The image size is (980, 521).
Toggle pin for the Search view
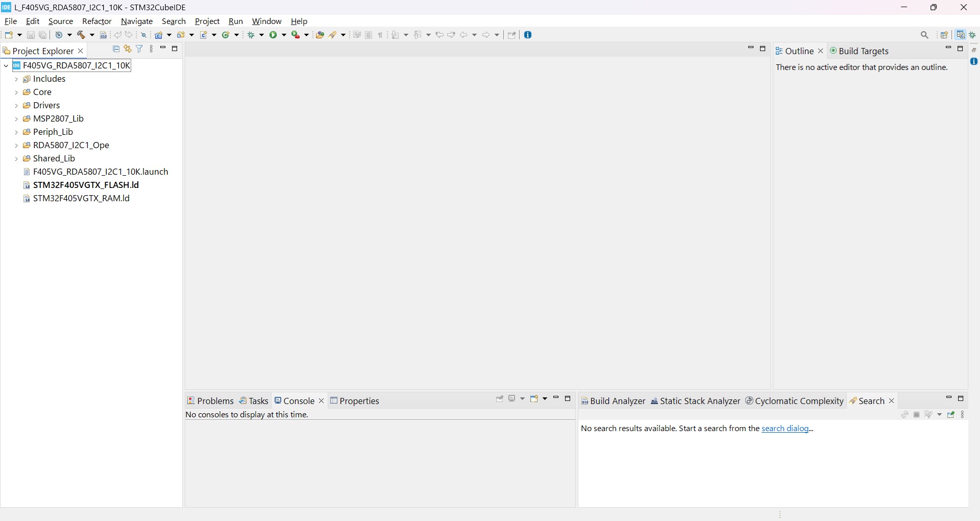tap(951, 415)
